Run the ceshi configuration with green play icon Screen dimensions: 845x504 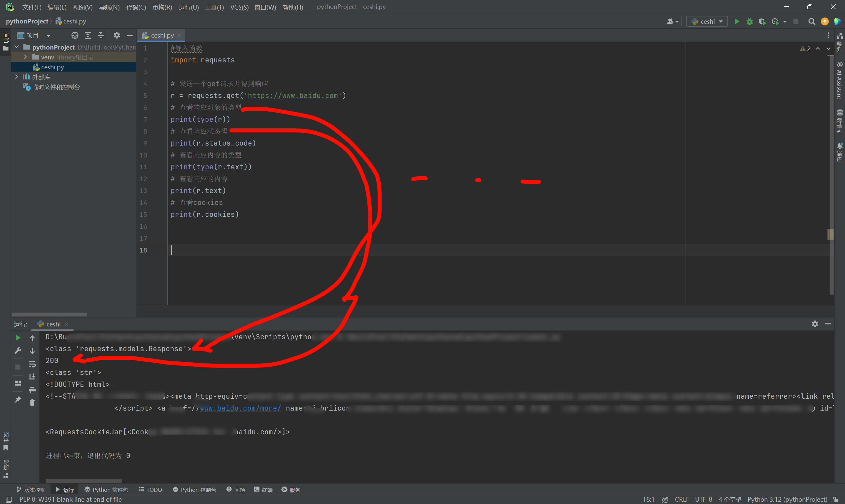[736, 21]
